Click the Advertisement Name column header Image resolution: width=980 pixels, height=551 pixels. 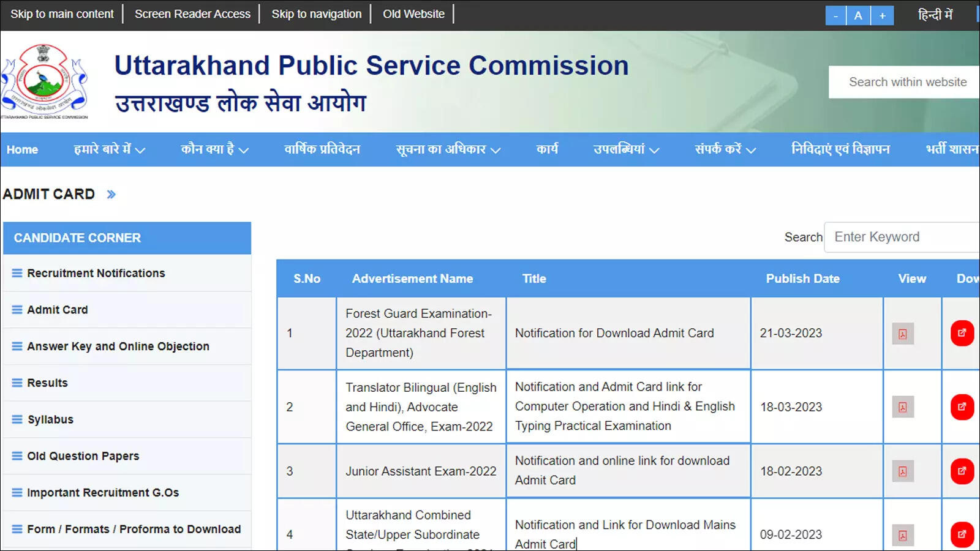pyautogui.click(x=412, y=279)
